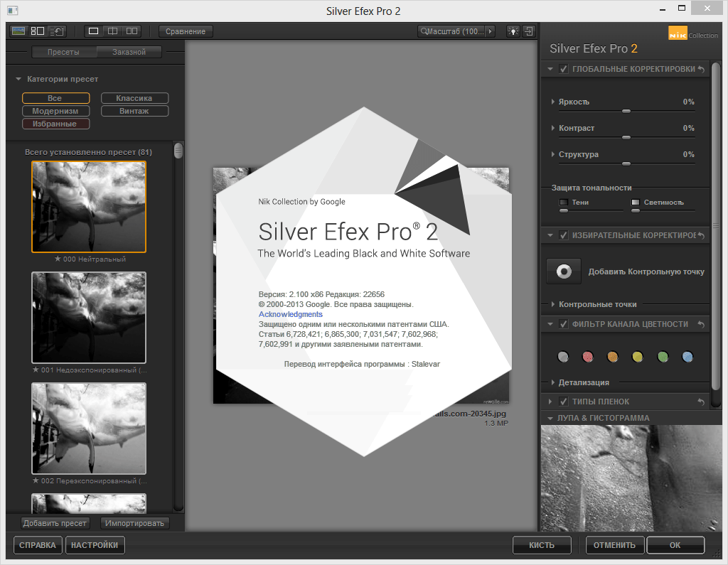
Task: Select the 001 Недоэкспонированный preset thumbnail
Action: (x=89, y=318)
